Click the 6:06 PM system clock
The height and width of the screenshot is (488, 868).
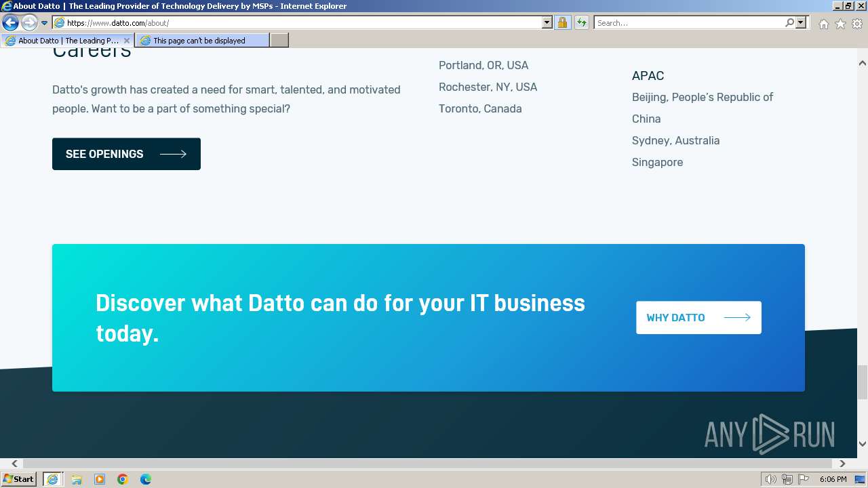pyautogui.click(x=833, y=479)
